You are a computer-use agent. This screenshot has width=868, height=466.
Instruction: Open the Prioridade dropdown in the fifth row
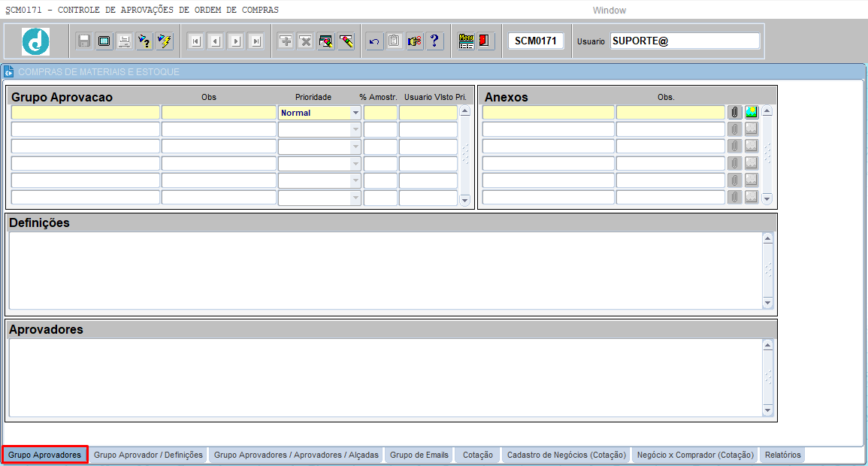pos(355,180)
